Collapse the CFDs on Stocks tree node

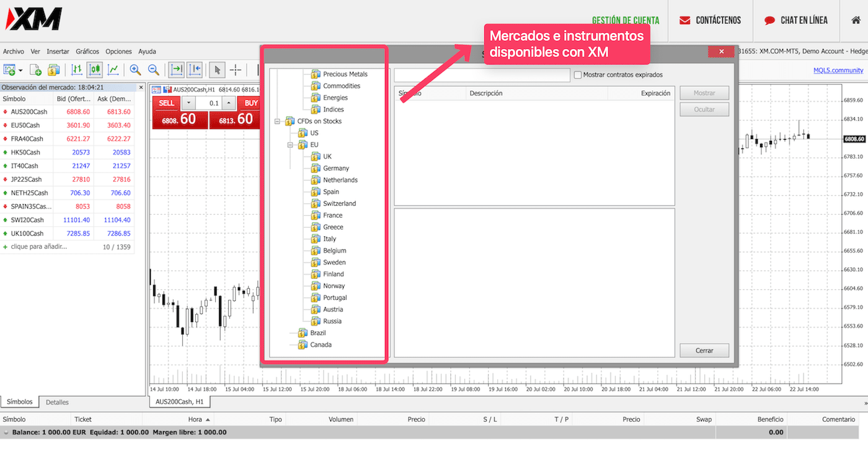[277, 122]
